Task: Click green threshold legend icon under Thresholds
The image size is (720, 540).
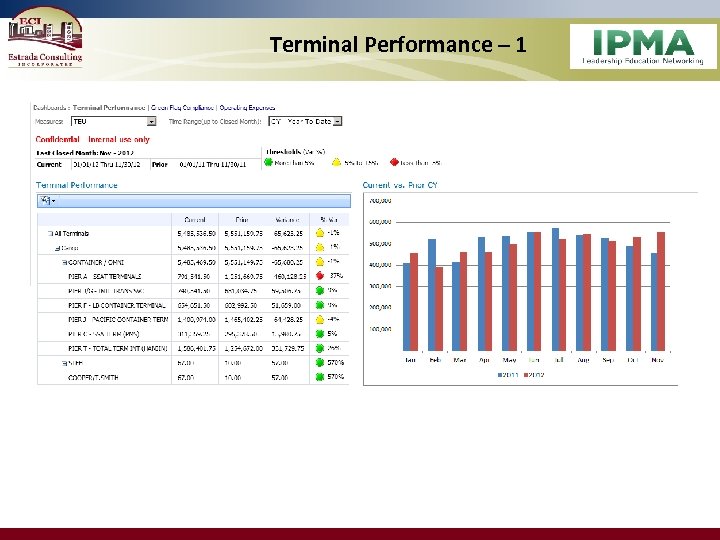Action: [269, 162]
